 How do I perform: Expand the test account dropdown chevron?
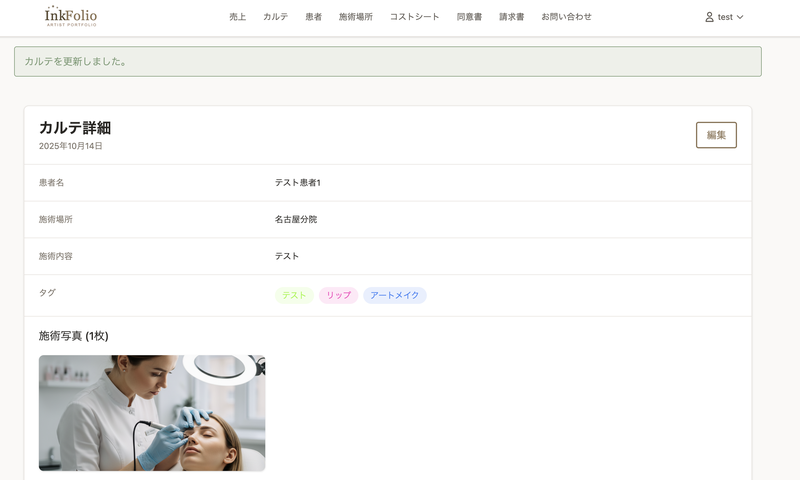[x=740, y=17]
